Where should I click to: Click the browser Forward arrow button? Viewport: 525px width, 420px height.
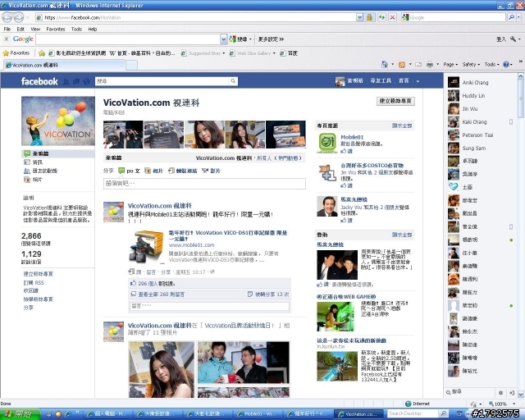pos(19,17)
